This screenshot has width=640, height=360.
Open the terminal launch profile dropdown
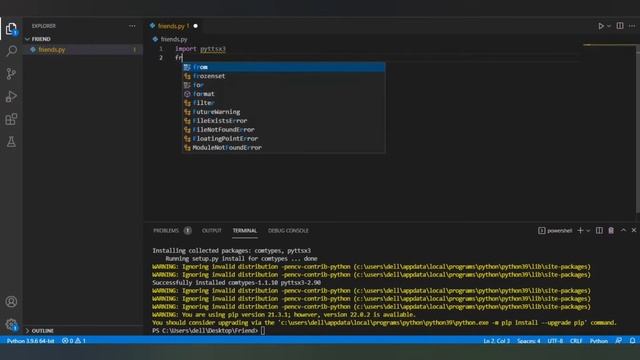(x=588, y=231)
